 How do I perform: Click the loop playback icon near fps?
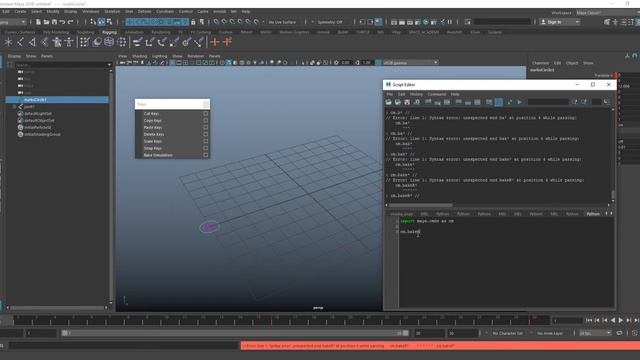pyautogui.click(x=619, y=333)
